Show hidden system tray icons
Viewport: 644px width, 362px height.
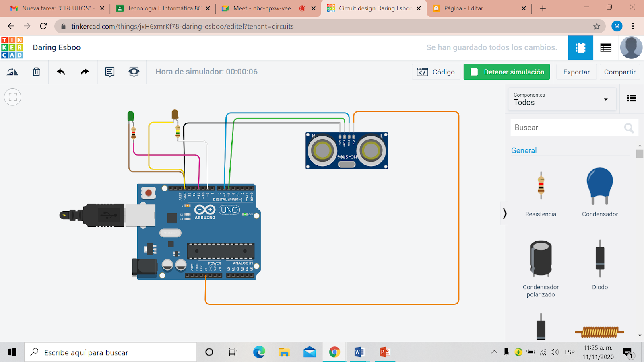[494, 352]
